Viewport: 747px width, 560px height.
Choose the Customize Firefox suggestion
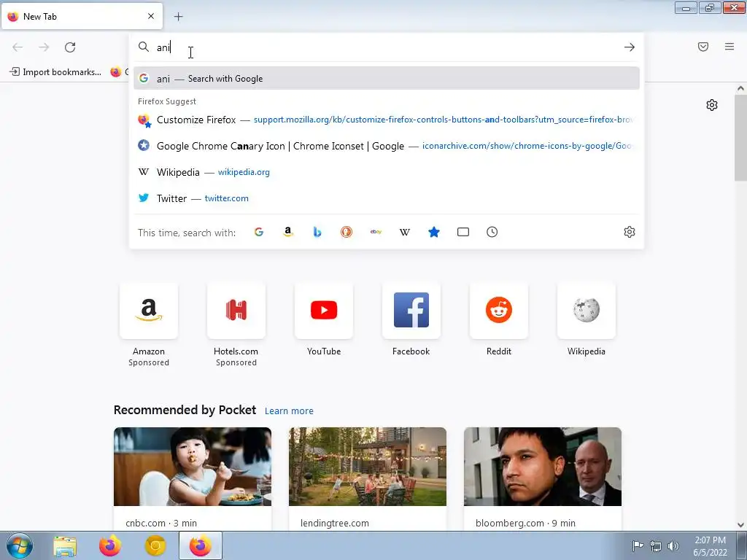tap(387, 120)
